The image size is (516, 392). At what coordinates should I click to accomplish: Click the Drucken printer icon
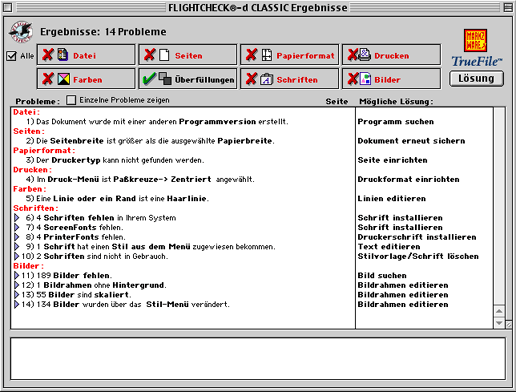(x=364, y=55)
